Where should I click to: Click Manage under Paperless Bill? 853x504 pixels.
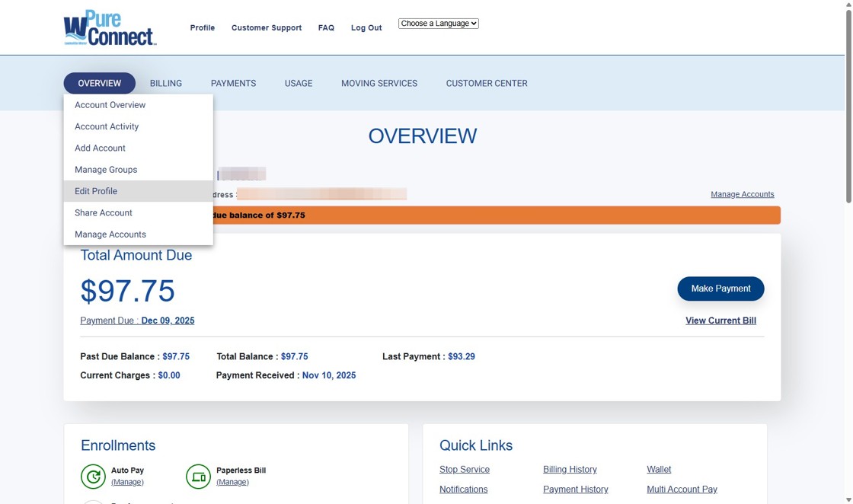click(232, 482)
